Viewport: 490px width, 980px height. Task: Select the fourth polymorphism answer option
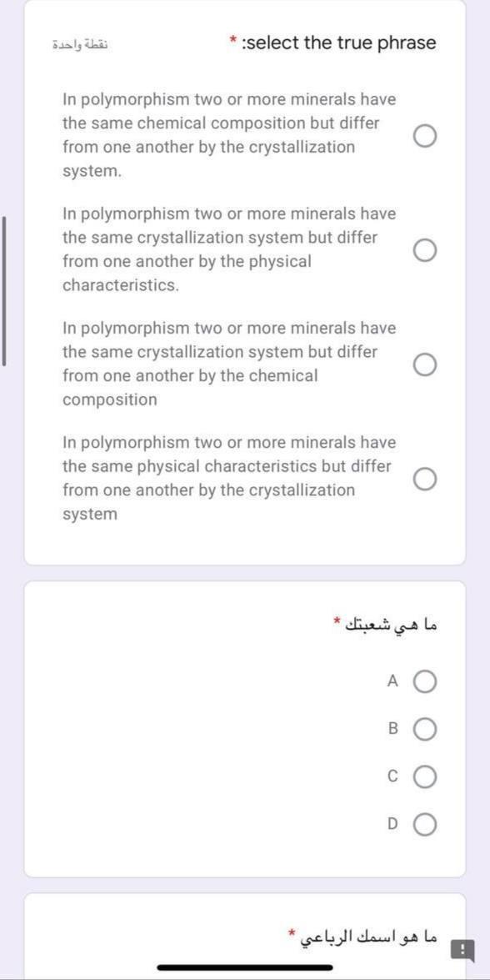[x=426, y=479]
